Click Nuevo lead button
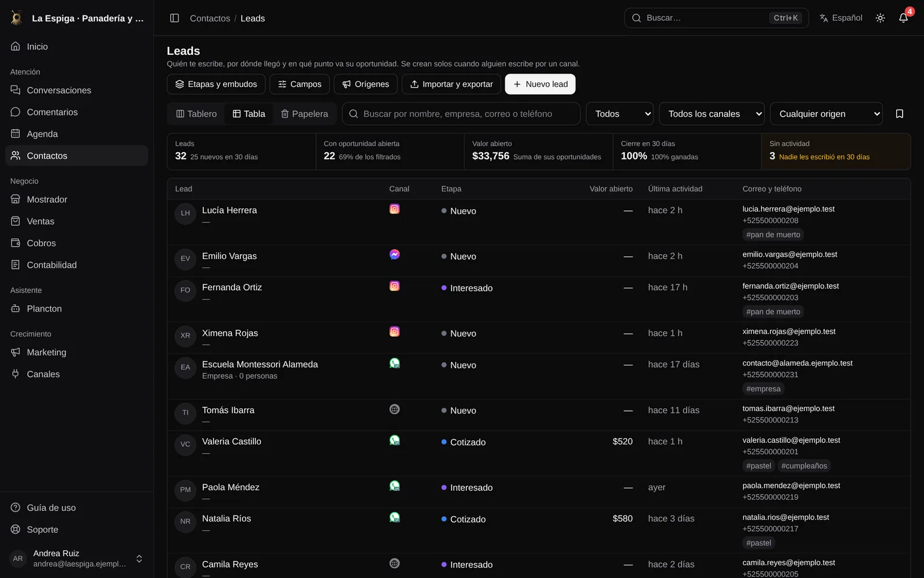The image size is (924, 578). coord(540,84)
